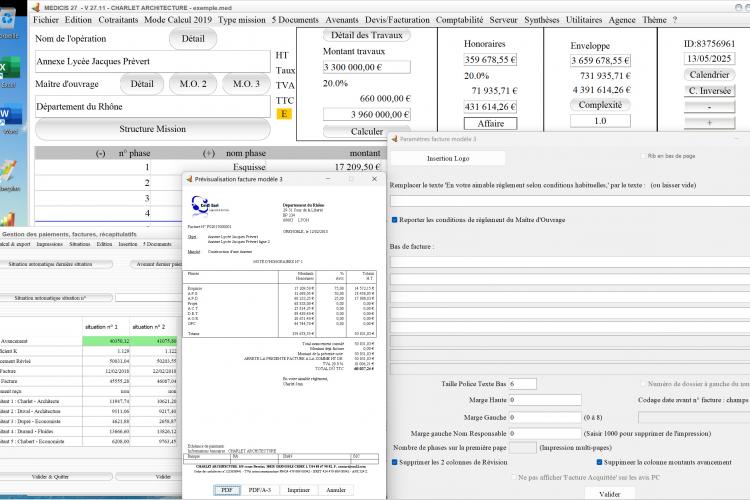This screenshot has height=500, width=750.
Task: Open Détail des Travaux
Action: click(x=367, y=35)
